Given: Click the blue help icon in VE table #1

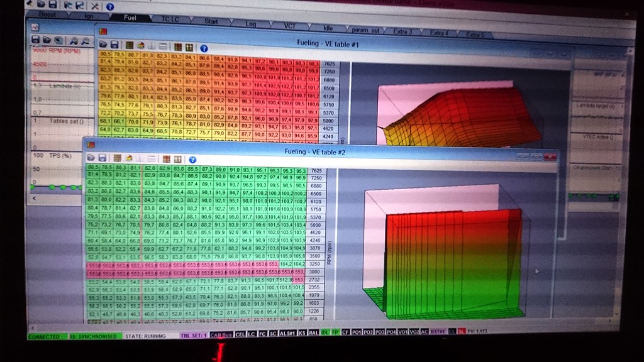Looking at the screenshot, I should point(204,47).
